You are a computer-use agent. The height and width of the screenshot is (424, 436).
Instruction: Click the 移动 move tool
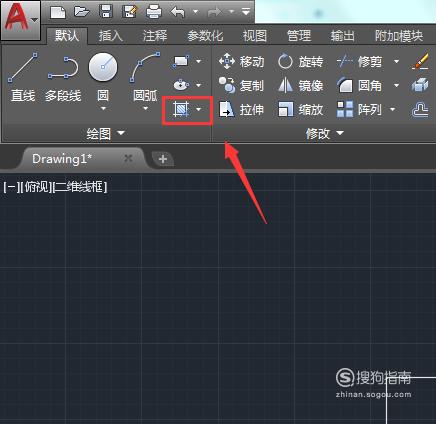pyautogui.click(x=242, y=61)
